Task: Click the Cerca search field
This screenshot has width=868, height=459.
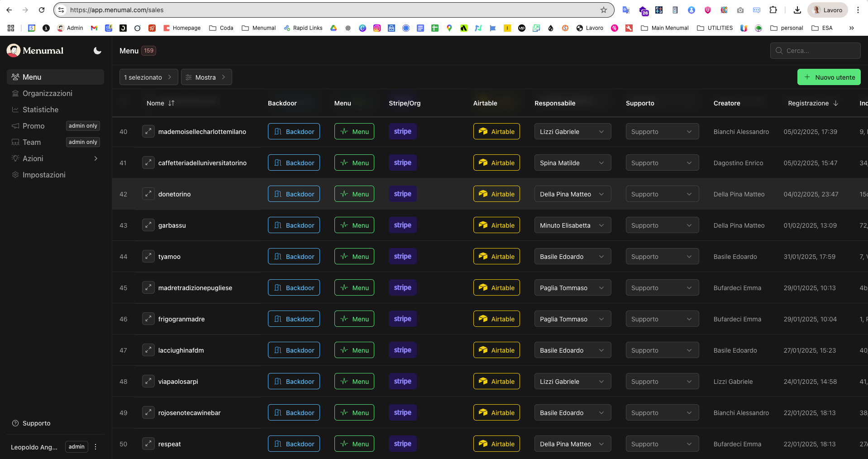Action: point(815,51)
